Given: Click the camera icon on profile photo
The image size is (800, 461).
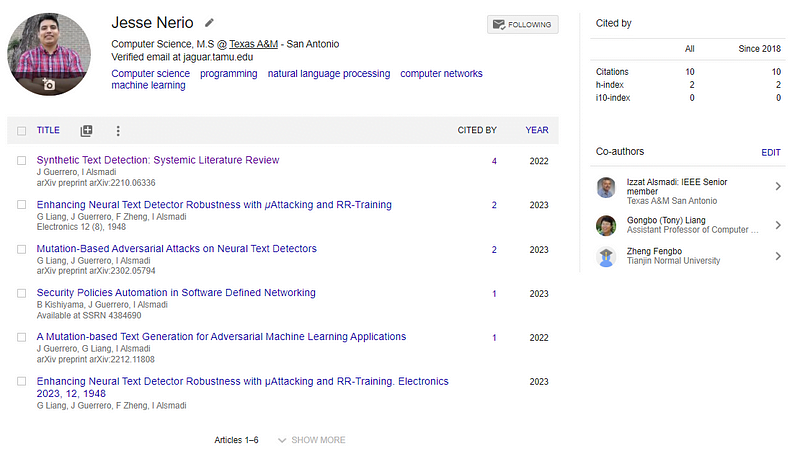Looking at the screenshot, I should [x=48, y=86].
